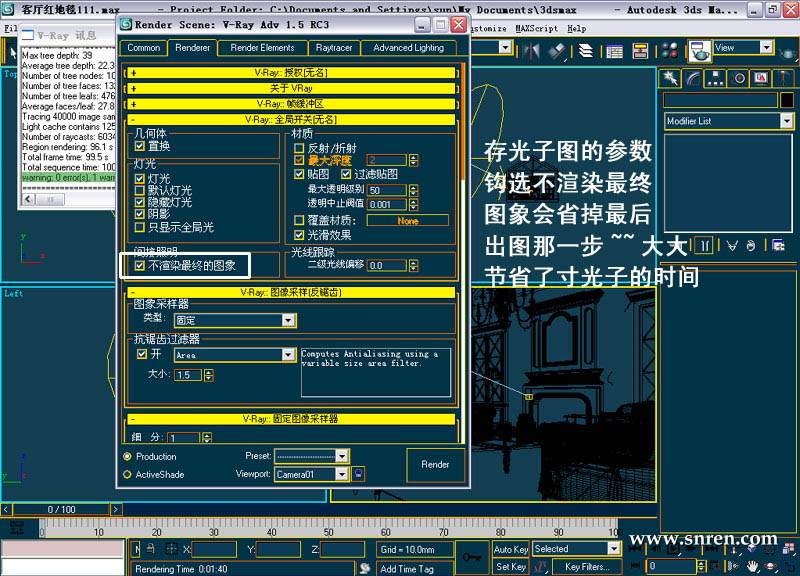Open the Schematic View icon
Screen dimensions: 800x576
click(x=640, y=51)
